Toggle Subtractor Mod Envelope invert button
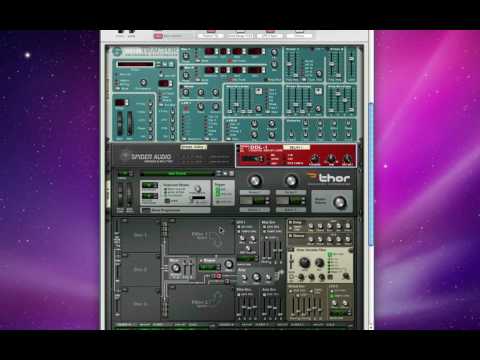The width and height of the screenshot is (480, 360). 258,91
